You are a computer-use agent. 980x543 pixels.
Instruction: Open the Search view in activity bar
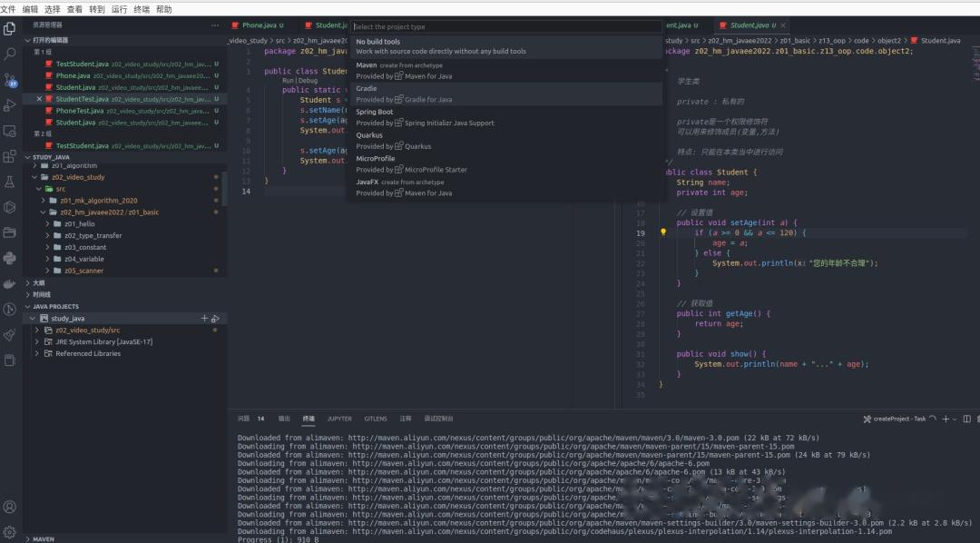pos(9,54)
